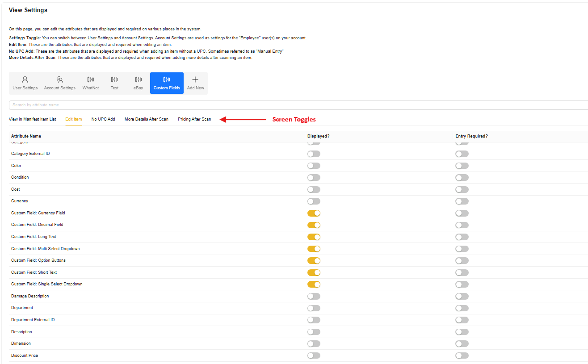Enable Entry Required for Cost
The image size is (588, 364).
click(462, 189)
